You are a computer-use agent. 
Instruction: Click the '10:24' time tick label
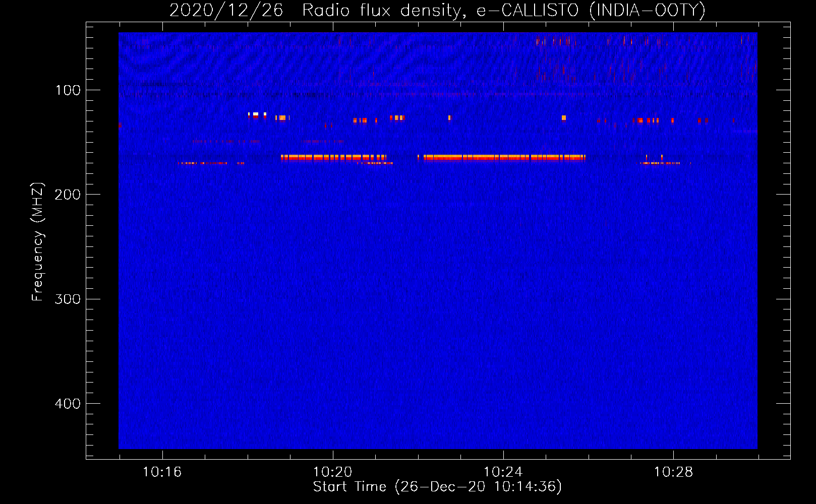503,472
